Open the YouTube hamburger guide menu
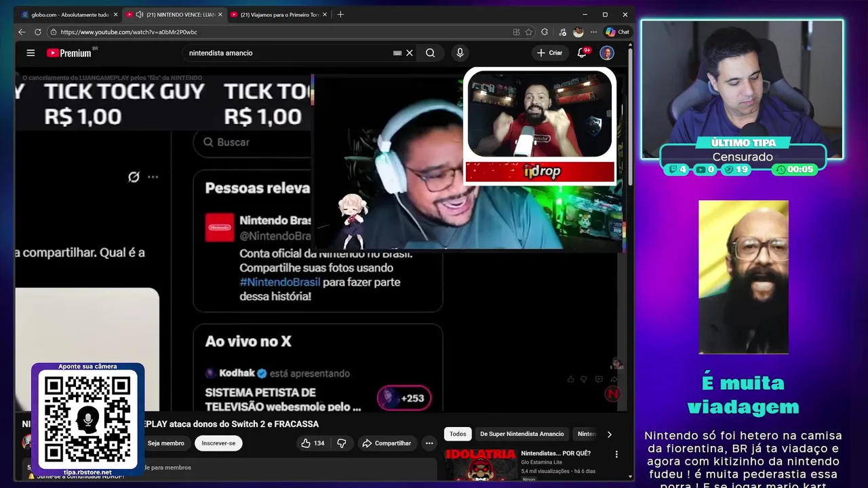Screen dimensions: 868x488 pos(31,53)
